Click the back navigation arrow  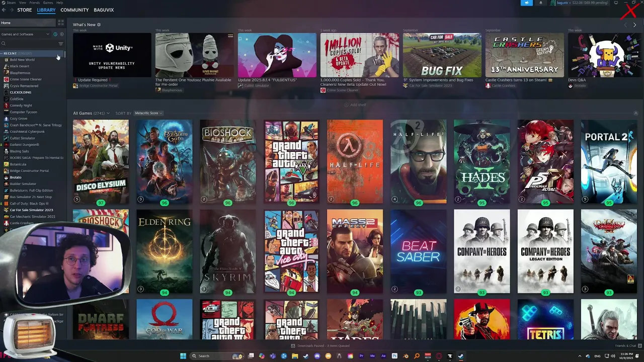pos(4,10)
